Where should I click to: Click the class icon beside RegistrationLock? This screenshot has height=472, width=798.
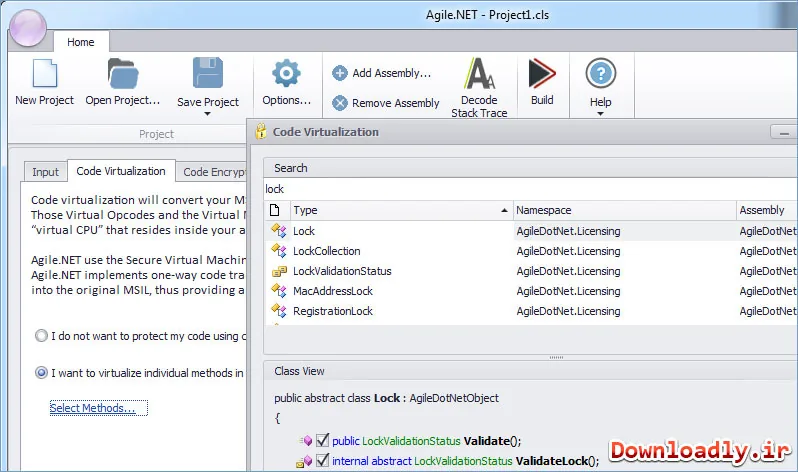coord(279,311)
